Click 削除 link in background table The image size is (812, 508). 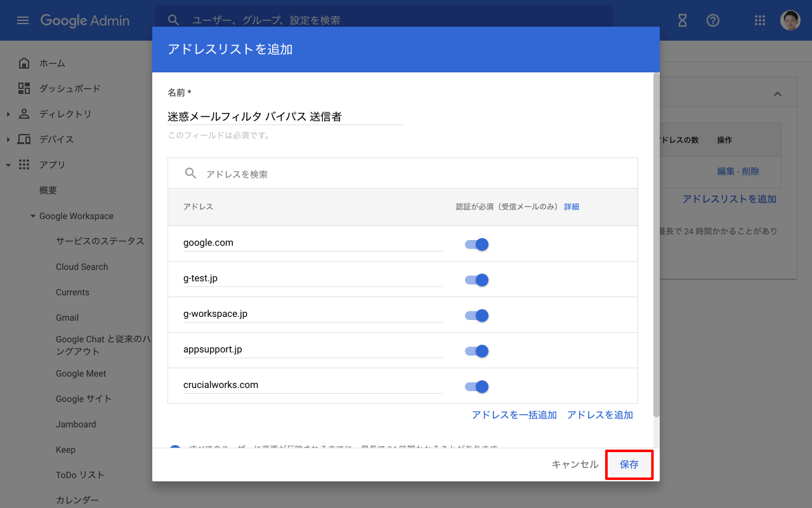[750, 171]
